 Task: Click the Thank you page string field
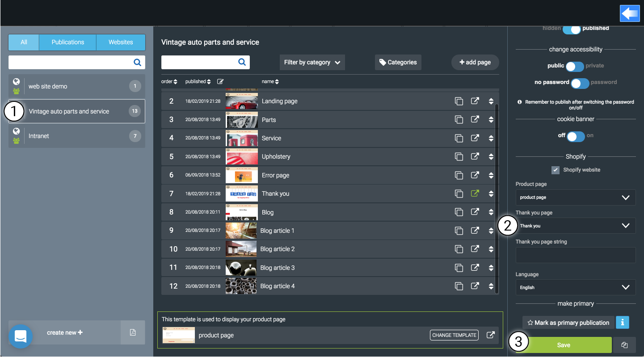[x=576, y=256]
